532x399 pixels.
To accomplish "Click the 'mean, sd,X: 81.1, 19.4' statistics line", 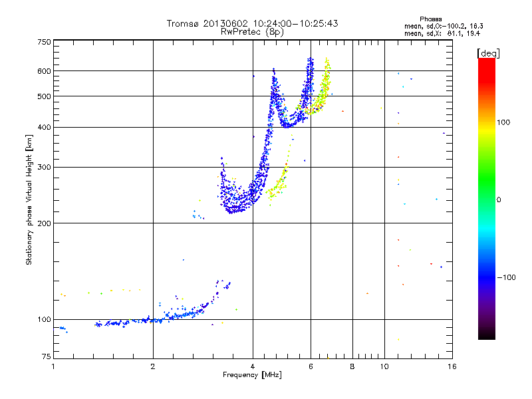I will click(442, 33).
